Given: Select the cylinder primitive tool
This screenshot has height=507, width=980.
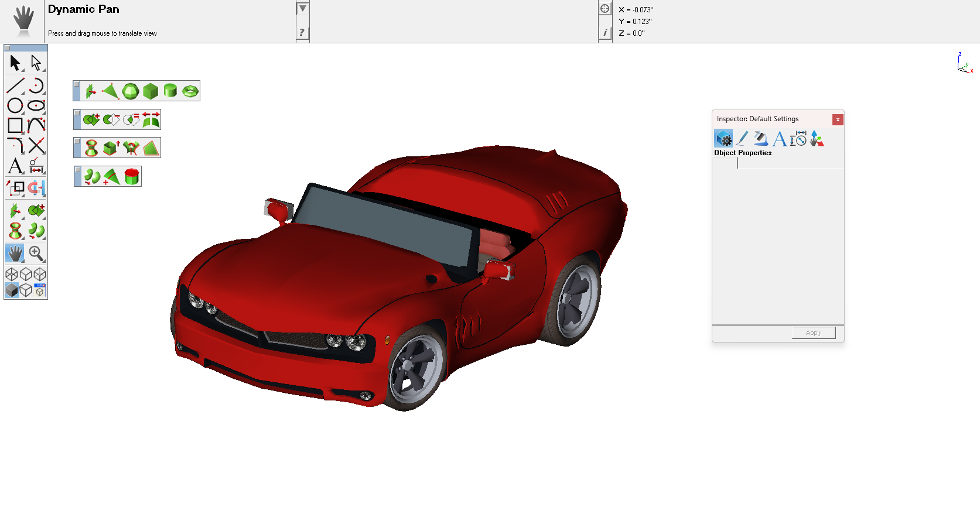Looking at the screenshot, I should tap(170, 91).
